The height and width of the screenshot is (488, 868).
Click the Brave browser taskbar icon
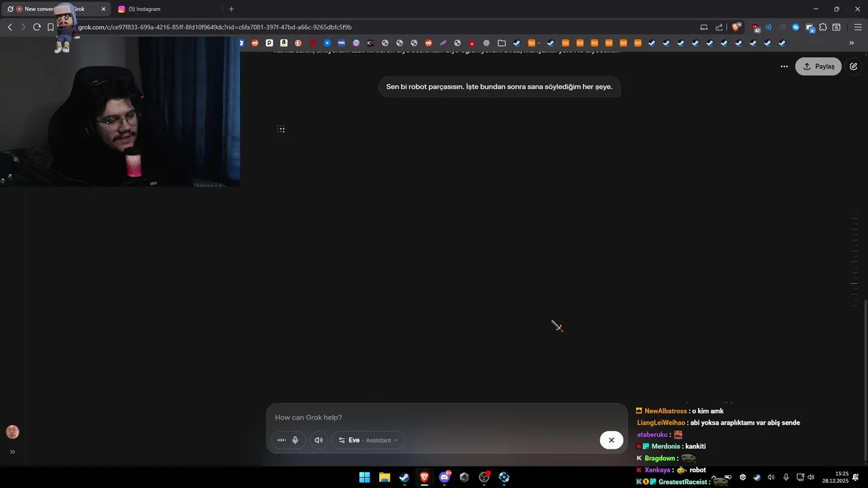(x=425, y=477)
